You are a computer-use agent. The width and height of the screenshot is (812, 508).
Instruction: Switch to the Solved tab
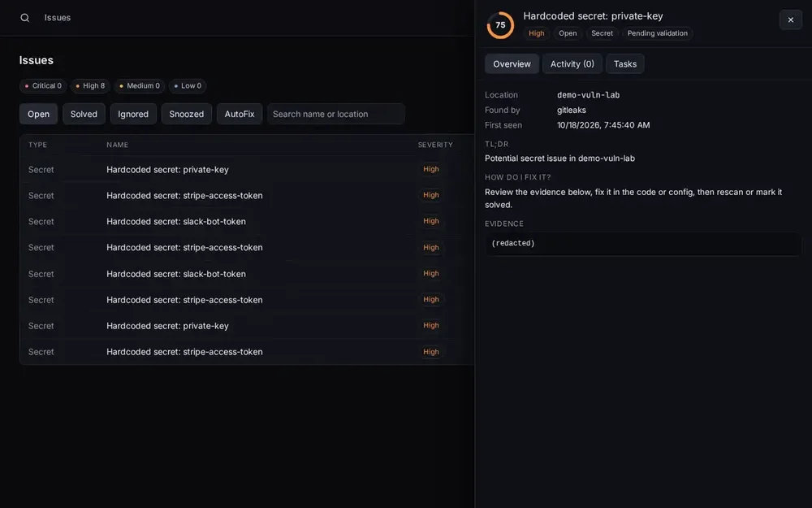84,114
